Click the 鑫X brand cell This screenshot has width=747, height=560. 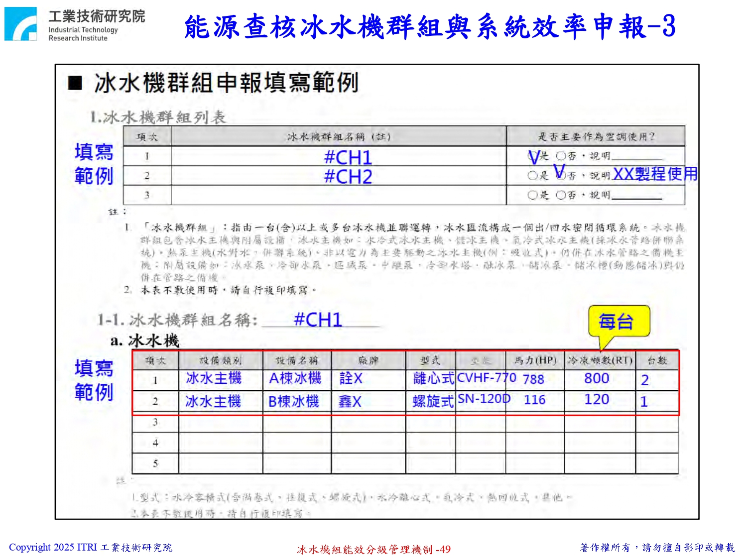[350, 401]
